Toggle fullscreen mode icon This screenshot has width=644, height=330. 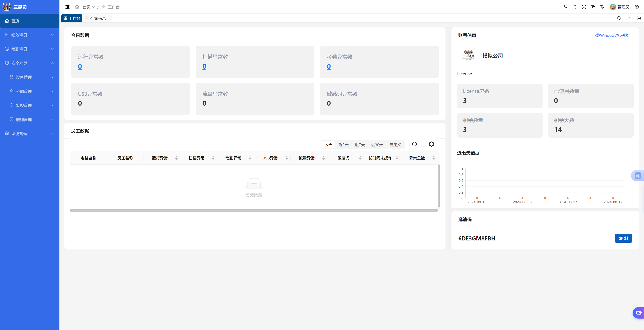[x=584, y=7]
